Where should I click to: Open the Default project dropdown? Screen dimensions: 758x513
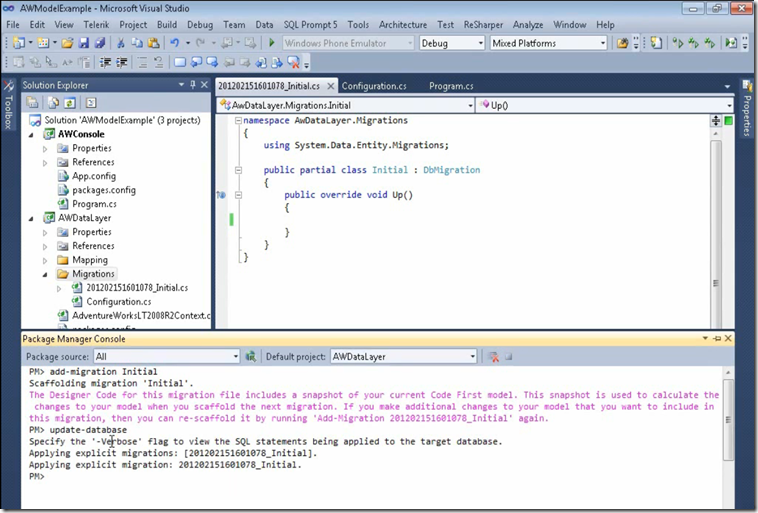coord(404,357)
